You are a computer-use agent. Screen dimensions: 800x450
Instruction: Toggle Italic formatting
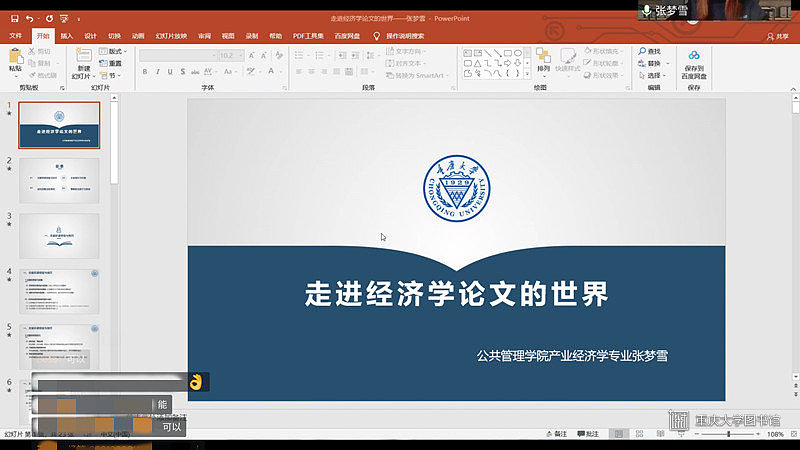pyautogui.click(x=158, y=72)
